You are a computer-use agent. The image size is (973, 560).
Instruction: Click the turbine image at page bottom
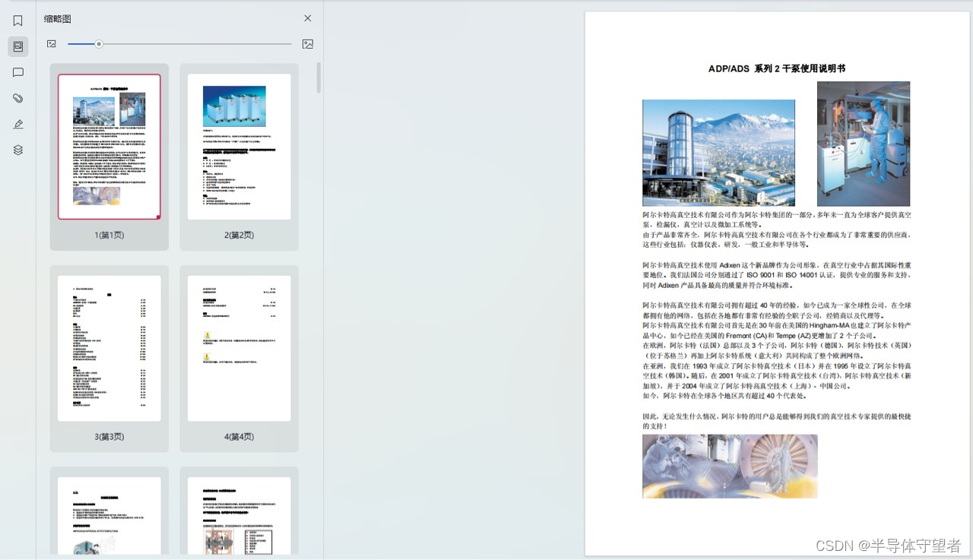(x=730, y=466)
